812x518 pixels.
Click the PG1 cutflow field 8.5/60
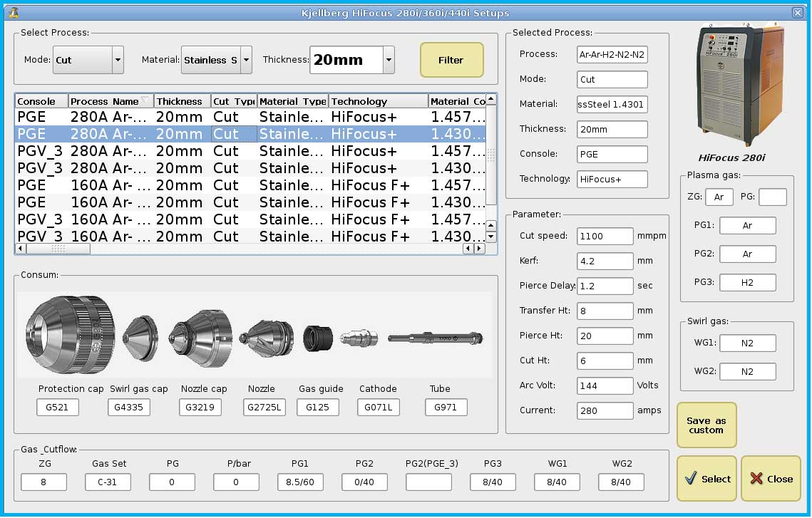click(x=300, y=482)
